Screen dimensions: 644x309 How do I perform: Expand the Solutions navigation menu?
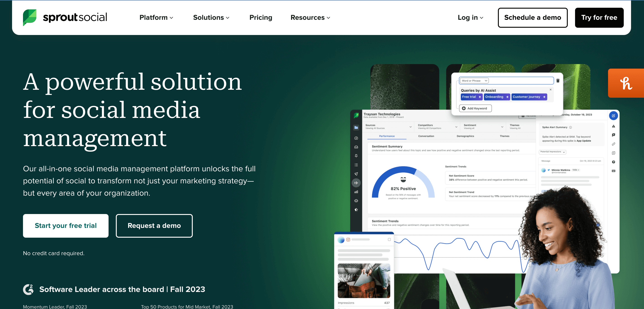(211, 17)
